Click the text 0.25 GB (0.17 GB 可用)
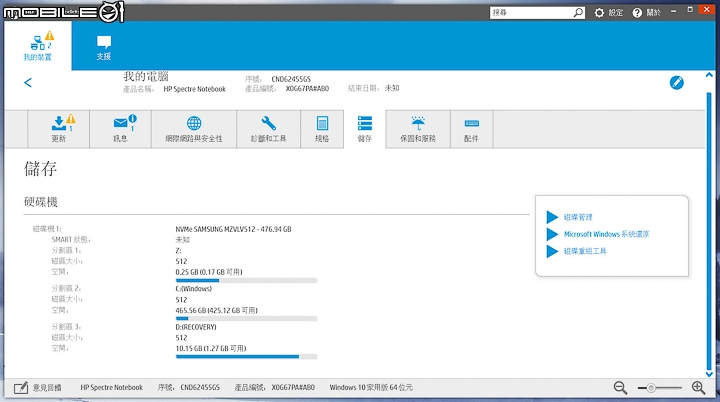Image resolution: width=720 pixels, height=402 pixels. coord(209,272)
